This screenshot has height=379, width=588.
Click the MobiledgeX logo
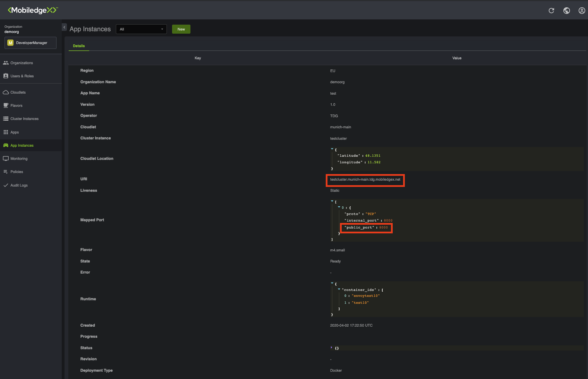point(33,10)
